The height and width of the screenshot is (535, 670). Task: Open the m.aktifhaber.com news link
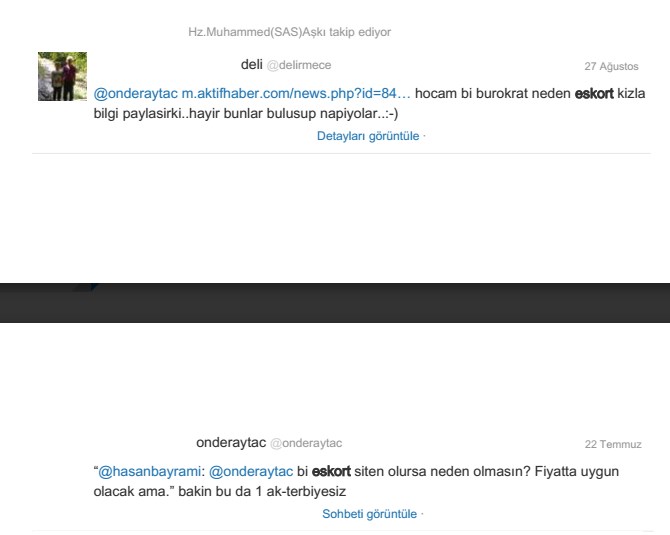pos(296,94)
